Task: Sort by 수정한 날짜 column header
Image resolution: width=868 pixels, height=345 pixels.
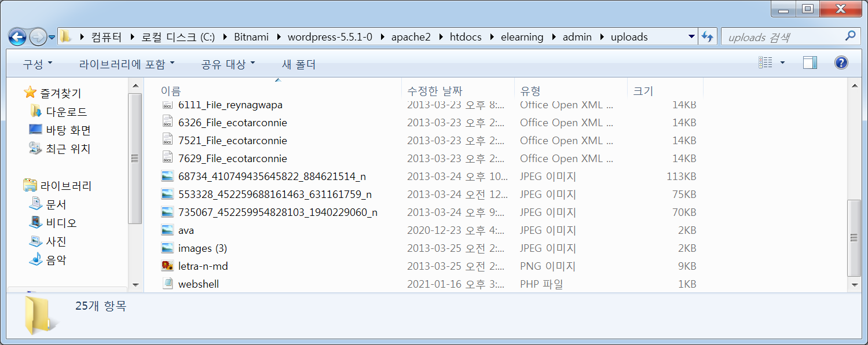Action: click(x=435, y=91)
